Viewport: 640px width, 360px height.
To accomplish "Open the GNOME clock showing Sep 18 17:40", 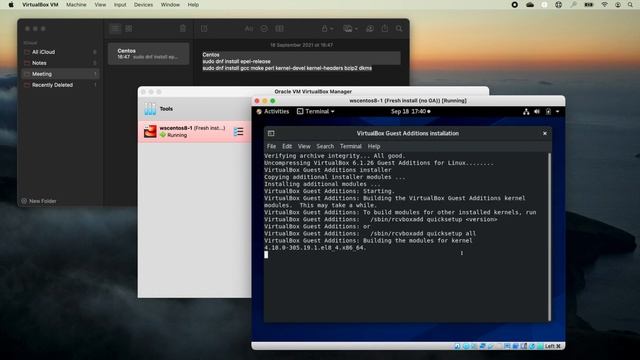I will (410, 111).
